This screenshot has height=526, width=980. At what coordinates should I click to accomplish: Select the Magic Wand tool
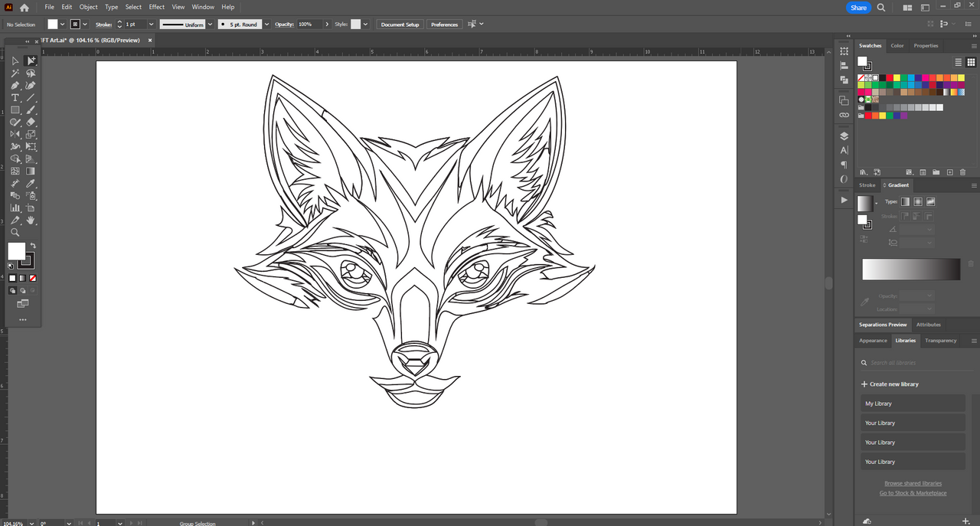[x=15, y=74]
